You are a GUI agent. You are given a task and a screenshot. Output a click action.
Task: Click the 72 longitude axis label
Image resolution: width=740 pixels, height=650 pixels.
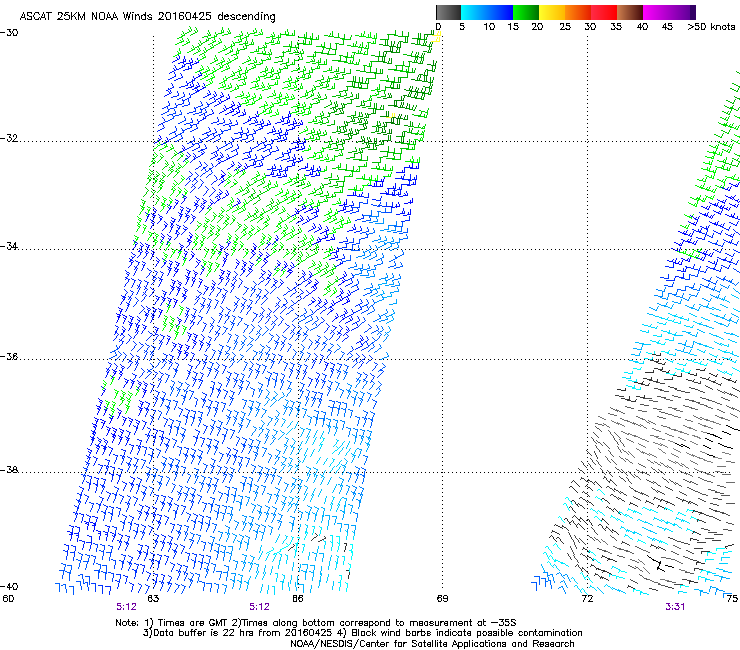pyautogui.click(x=587, y=599)
